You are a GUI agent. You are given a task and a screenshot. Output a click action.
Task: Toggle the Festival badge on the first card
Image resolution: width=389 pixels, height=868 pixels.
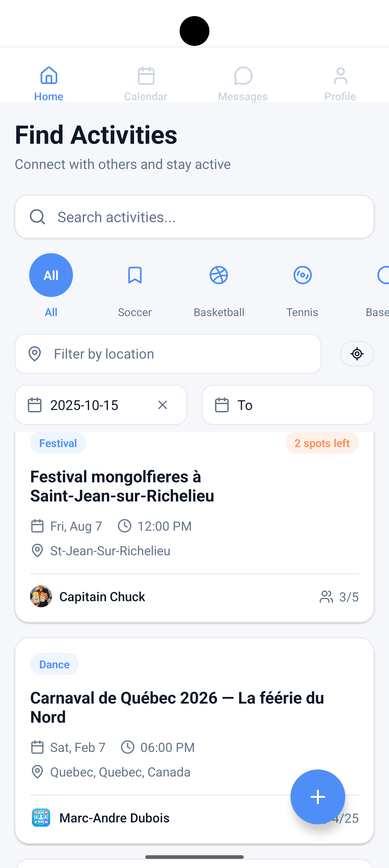(58, 443)
